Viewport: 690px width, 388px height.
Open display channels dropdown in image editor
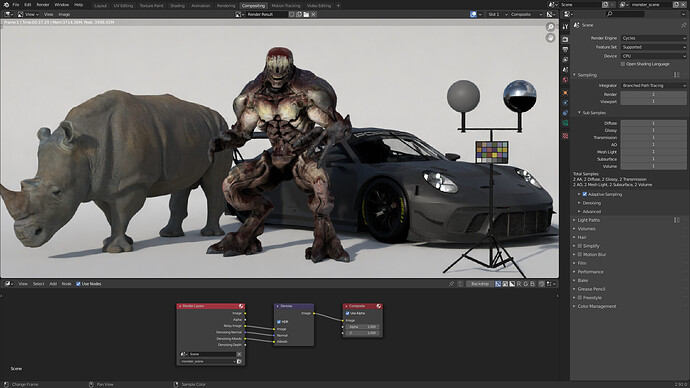point(551,14)
